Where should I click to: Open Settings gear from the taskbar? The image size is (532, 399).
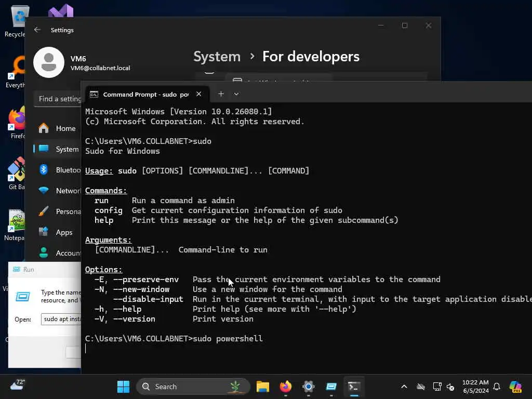pyautogui.click(x=309, y=387)
